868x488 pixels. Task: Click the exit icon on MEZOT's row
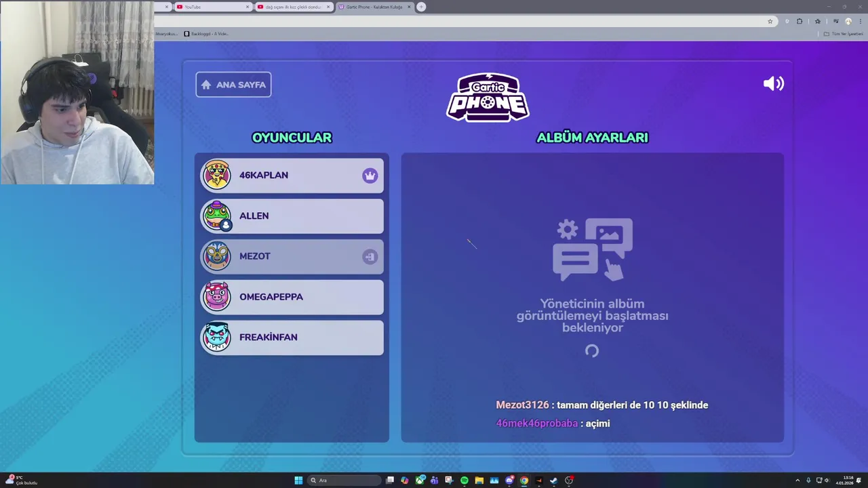(x=370, y=257)
